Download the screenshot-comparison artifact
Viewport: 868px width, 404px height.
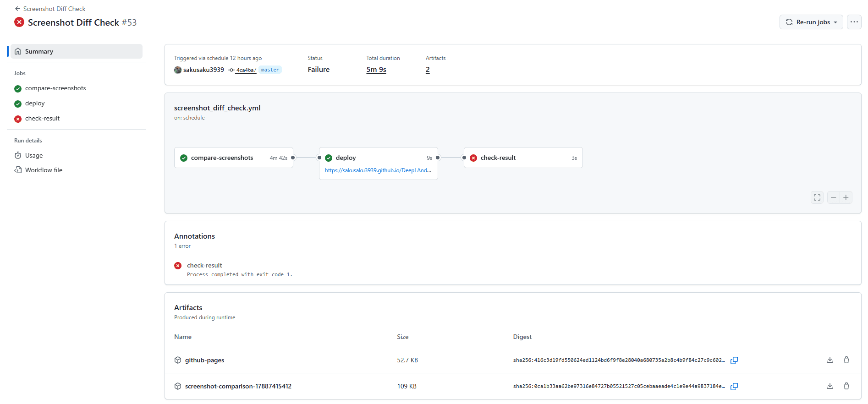click(830, 386)
